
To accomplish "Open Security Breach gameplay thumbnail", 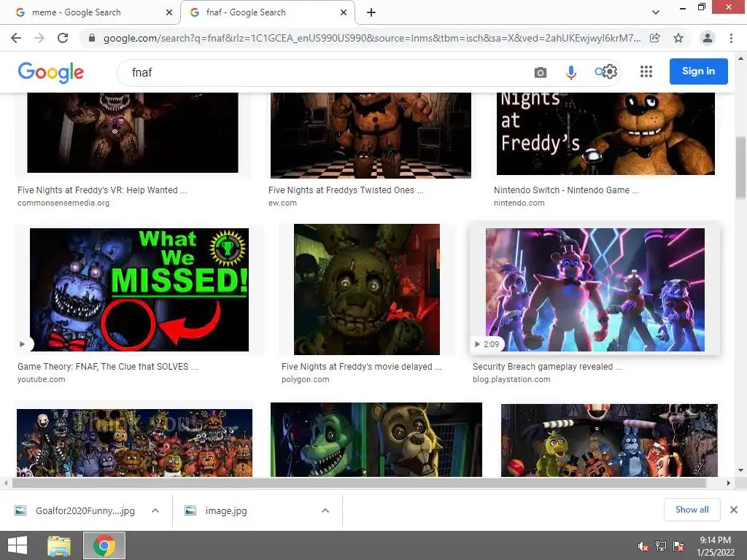I will point(595,289).
